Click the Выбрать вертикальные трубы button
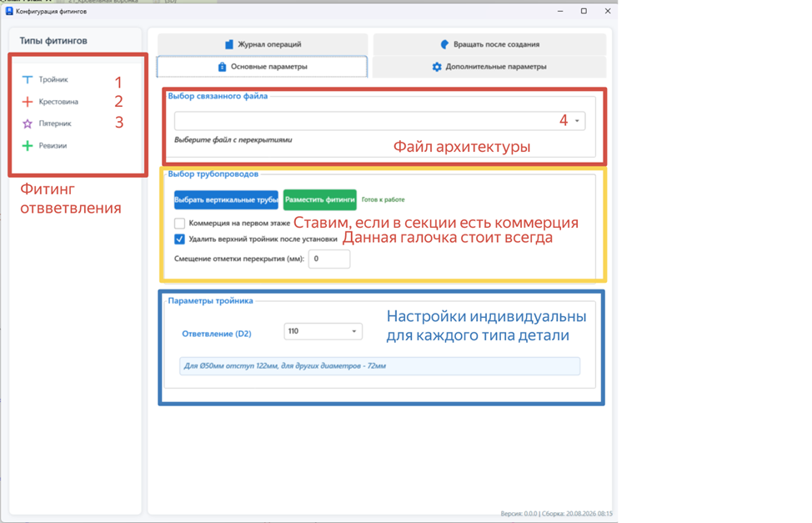 [x=226, y=199]
